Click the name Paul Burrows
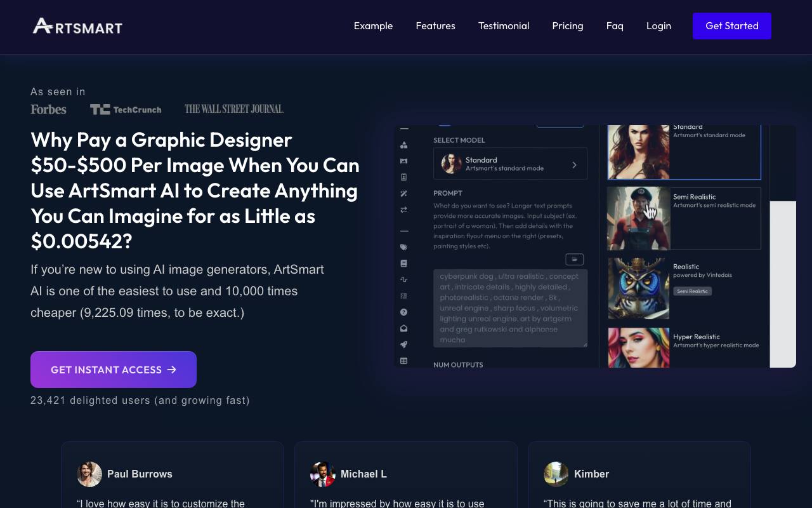812x508 pixels. (x=140, y=474)
